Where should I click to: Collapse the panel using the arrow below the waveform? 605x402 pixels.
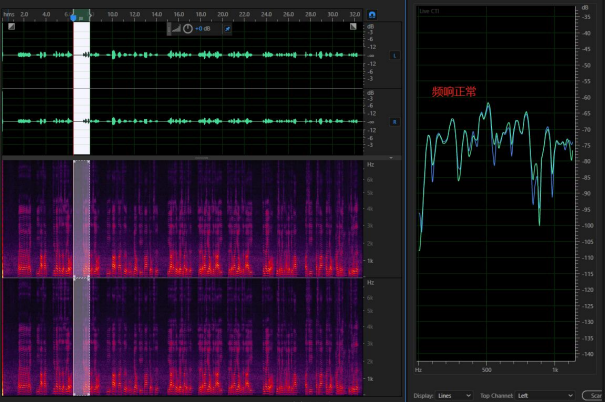tap(391, 158)
